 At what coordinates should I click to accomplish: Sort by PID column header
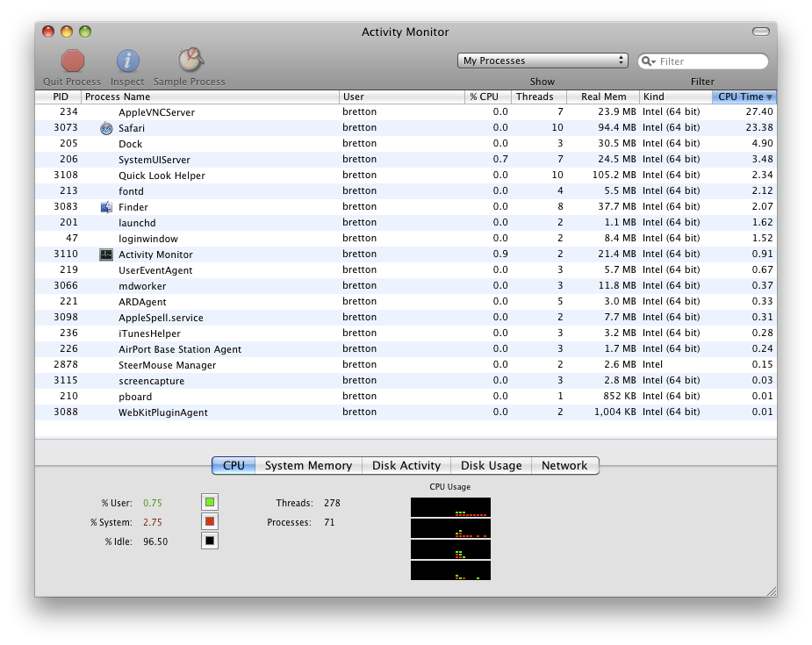coord(59,97)
